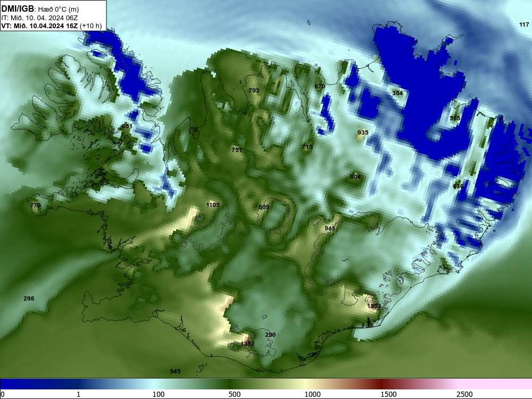
Task: Click the map value 770
Action: (35, 205)
